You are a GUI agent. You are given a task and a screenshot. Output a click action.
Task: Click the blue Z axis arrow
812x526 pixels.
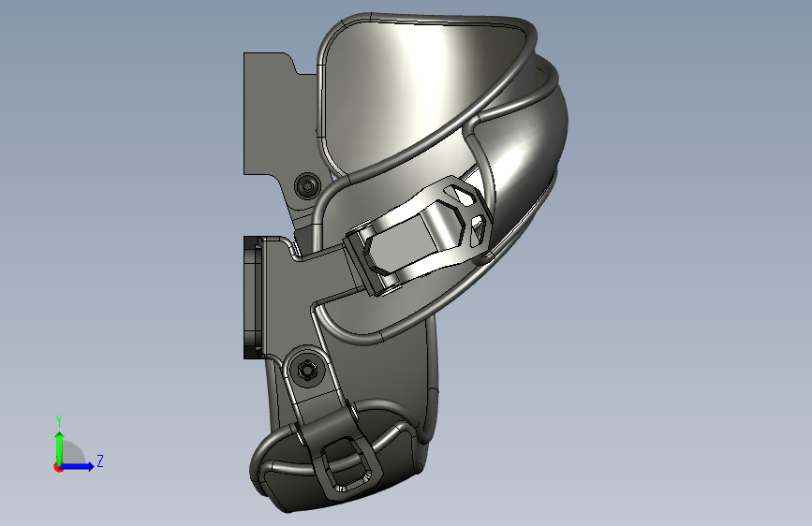pos(78,466)
